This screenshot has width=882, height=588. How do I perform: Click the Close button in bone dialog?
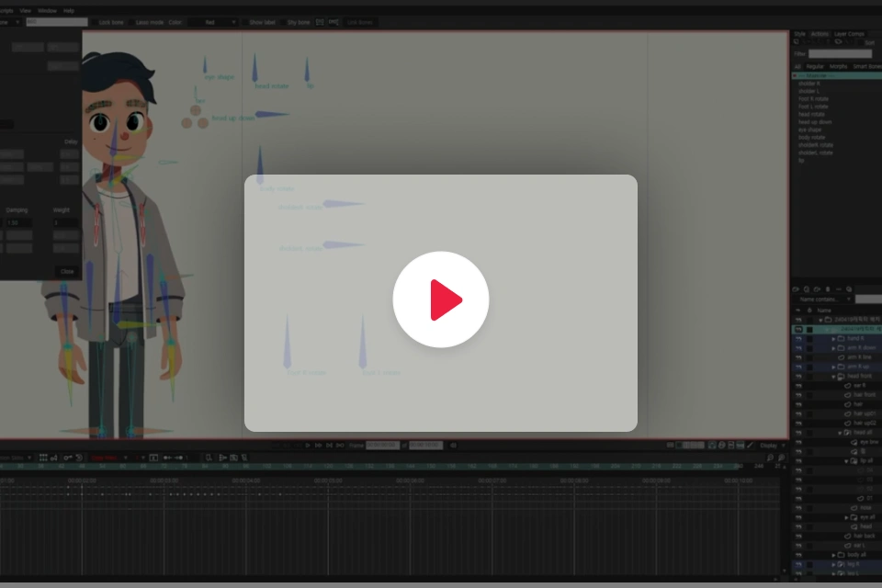tap(67, 271)
